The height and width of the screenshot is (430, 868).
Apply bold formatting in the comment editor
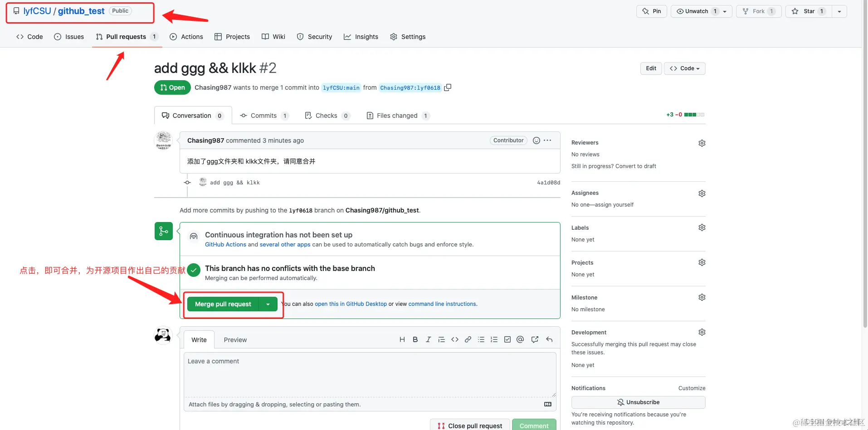(x=415, y=339)
